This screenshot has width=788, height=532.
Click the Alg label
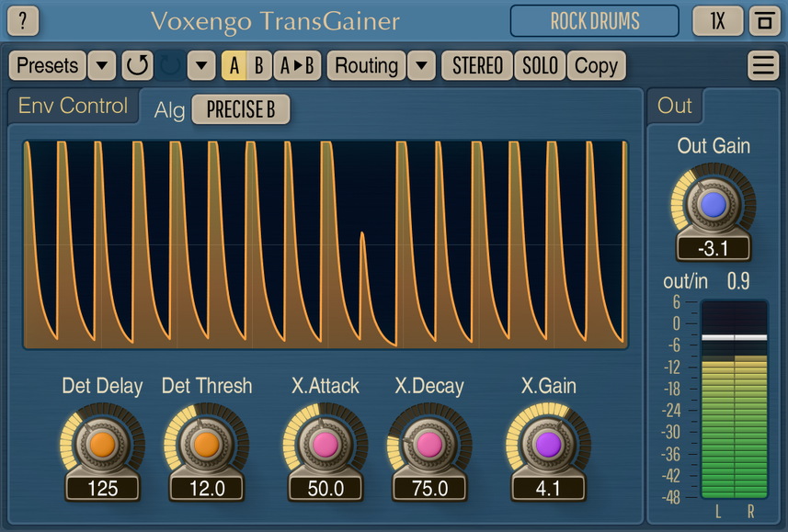(x=169, y=110)
